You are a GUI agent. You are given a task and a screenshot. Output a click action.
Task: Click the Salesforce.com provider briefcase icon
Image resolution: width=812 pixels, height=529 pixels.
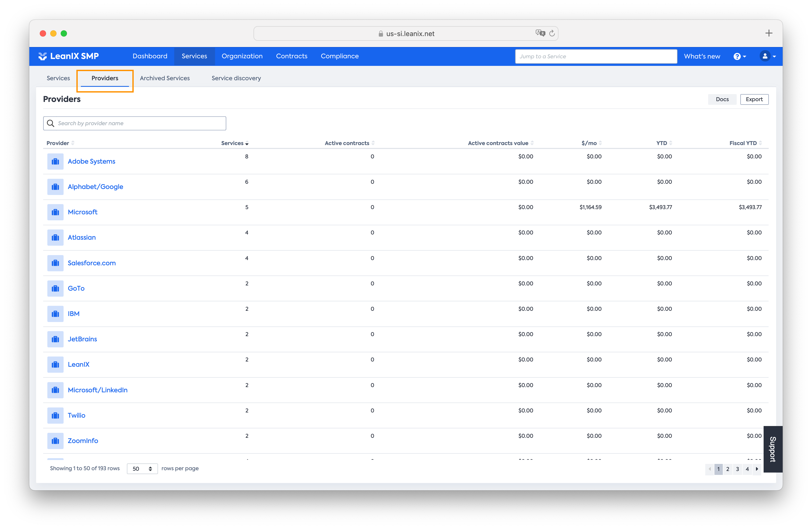pyautogui.click(x=55, y=263)
